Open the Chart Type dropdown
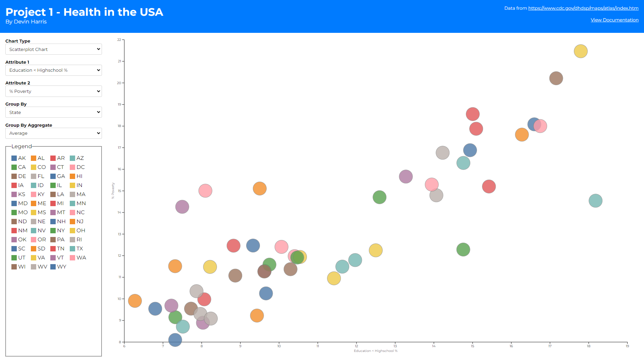The image size is (644, 362). tap(54, 49)
